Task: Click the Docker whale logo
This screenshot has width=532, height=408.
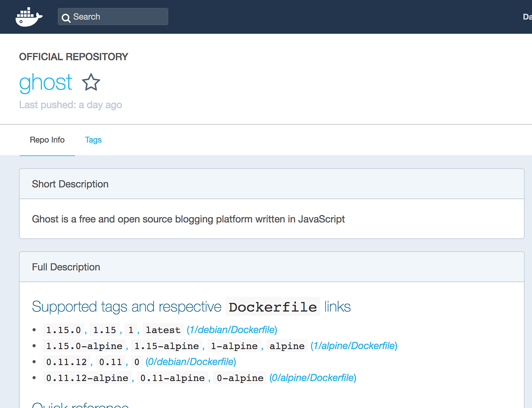Action: (29, 17)
